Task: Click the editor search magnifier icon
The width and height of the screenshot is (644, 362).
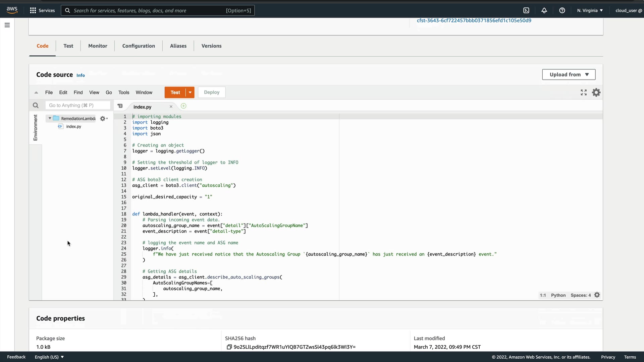Action: [x=36, y=106]
